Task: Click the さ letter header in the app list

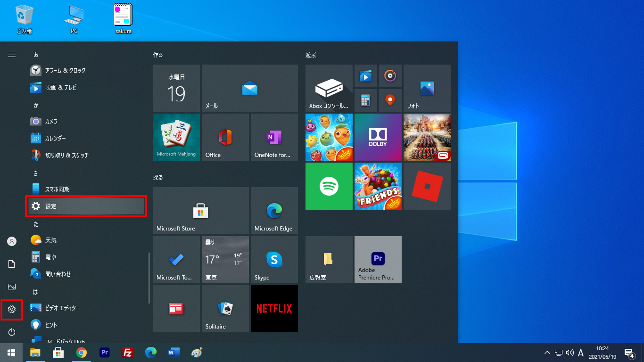Action: pos(36,173)
